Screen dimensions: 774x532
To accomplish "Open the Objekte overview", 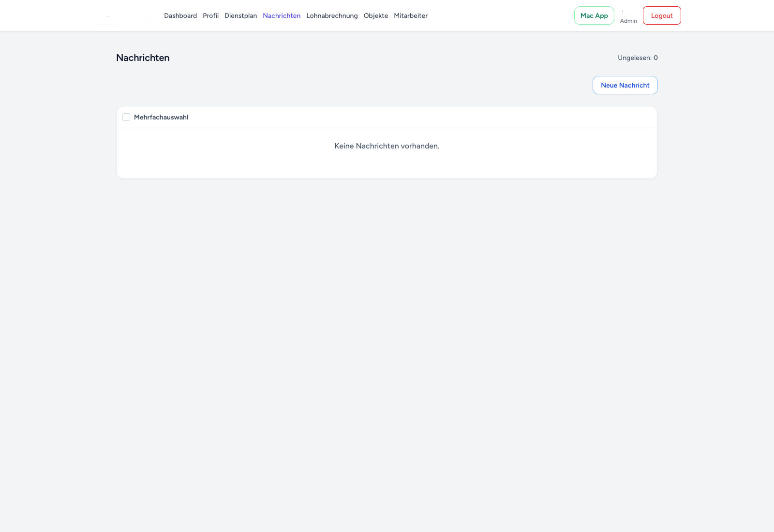I will pos(375,15).
